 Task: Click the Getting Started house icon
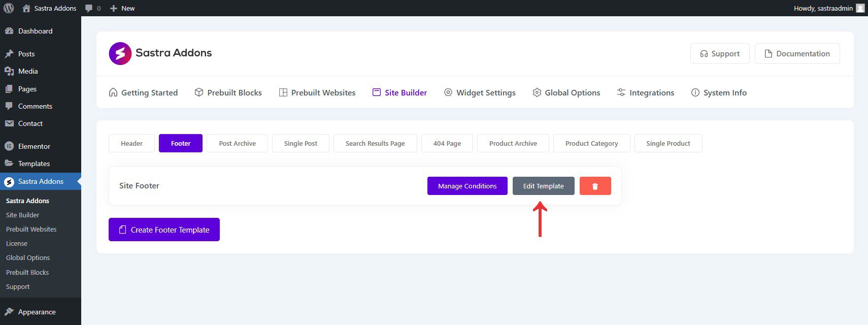pyautogui.click(x=113, y=92)
